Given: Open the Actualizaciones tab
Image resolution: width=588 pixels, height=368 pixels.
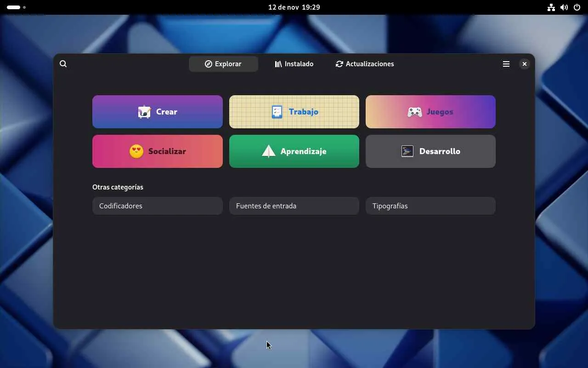Looking at the screenshot, I should coord(365,64).
